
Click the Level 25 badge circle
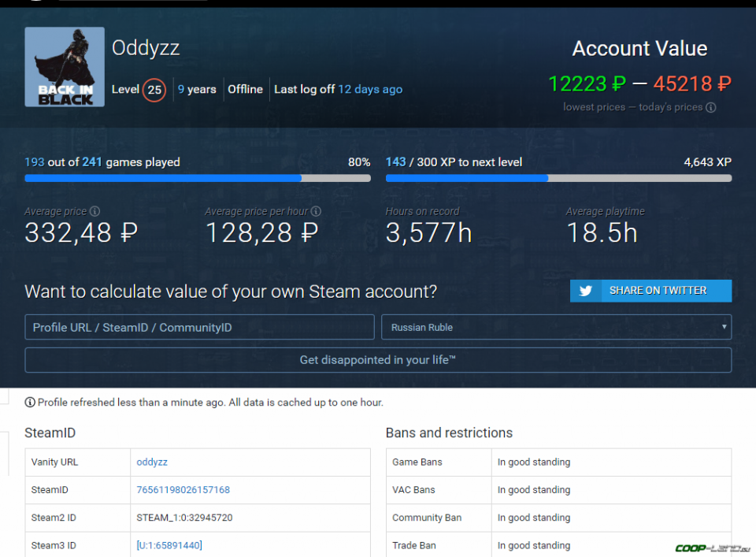(154, 90)
